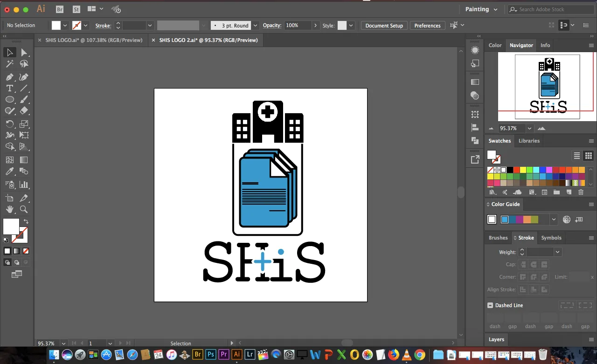Enable Draw Normal mode
Screen dimensions: 597x364
7,262
